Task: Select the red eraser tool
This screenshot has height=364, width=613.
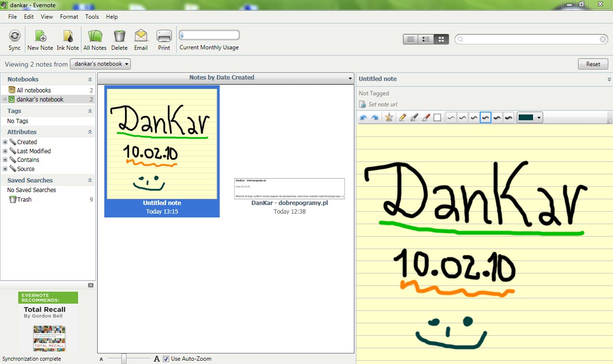Action: (426, 117)
